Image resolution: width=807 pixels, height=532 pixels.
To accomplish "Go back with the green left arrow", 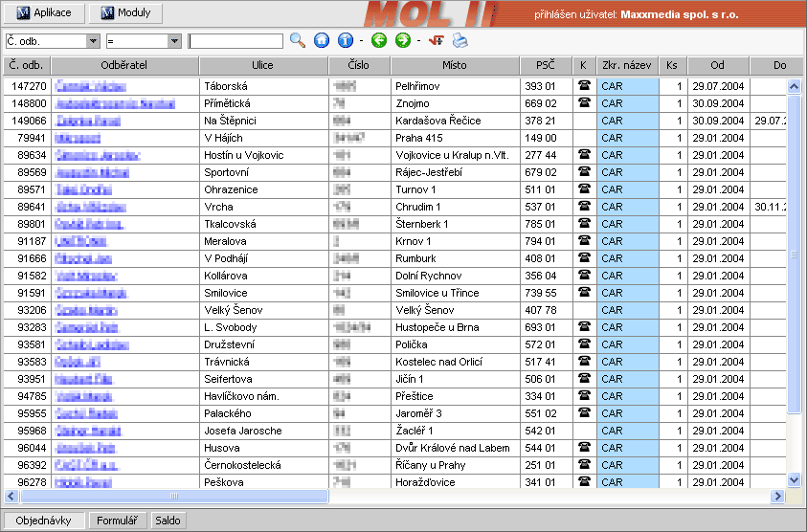I will (x=378, y=41).
